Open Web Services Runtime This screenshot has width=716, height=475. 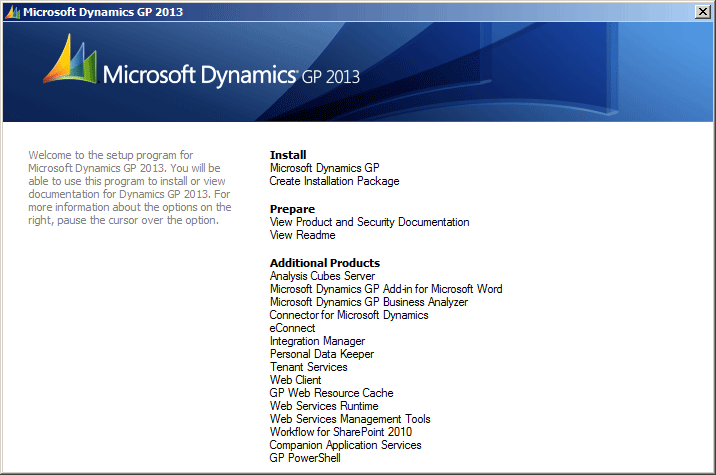click(x=324, y=406)
